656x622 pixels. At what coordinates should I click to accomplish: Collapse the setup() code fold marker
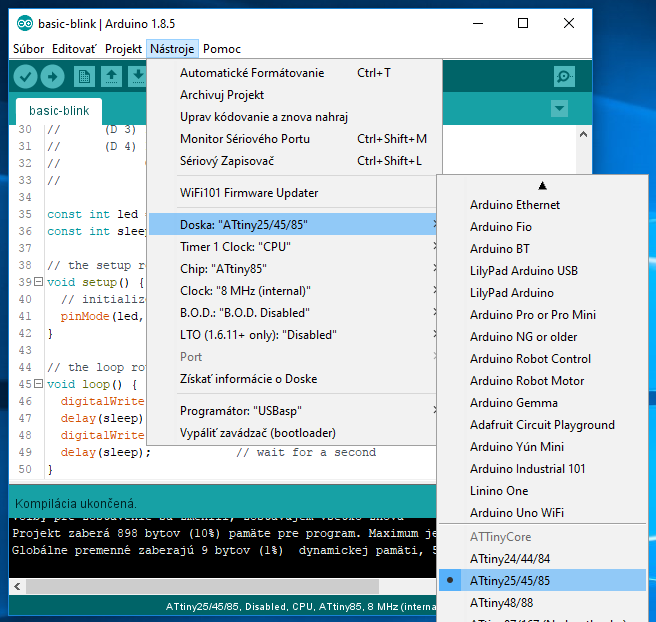38,282
